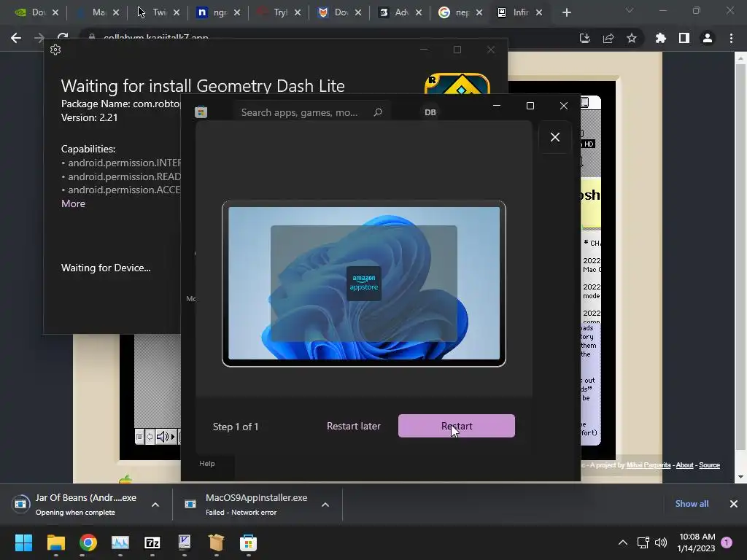This screenshot has width=747, height=560.
Task: Open the Source link on page footer
Action: pos(709,464)
